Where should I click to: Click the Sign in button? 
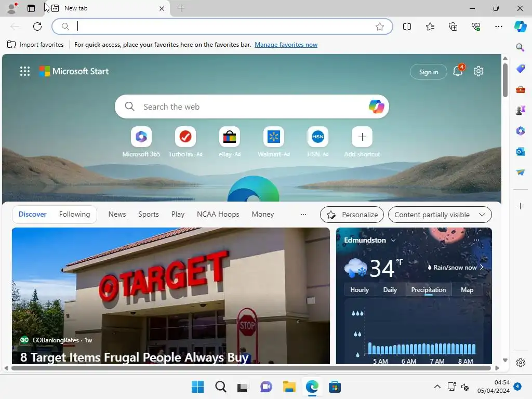point(429,72)
